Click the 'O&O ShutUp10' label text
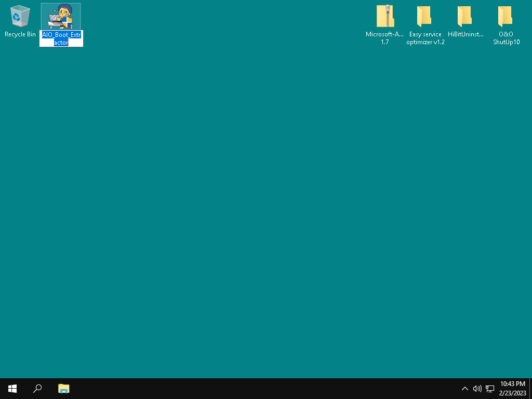 point(506,38)
